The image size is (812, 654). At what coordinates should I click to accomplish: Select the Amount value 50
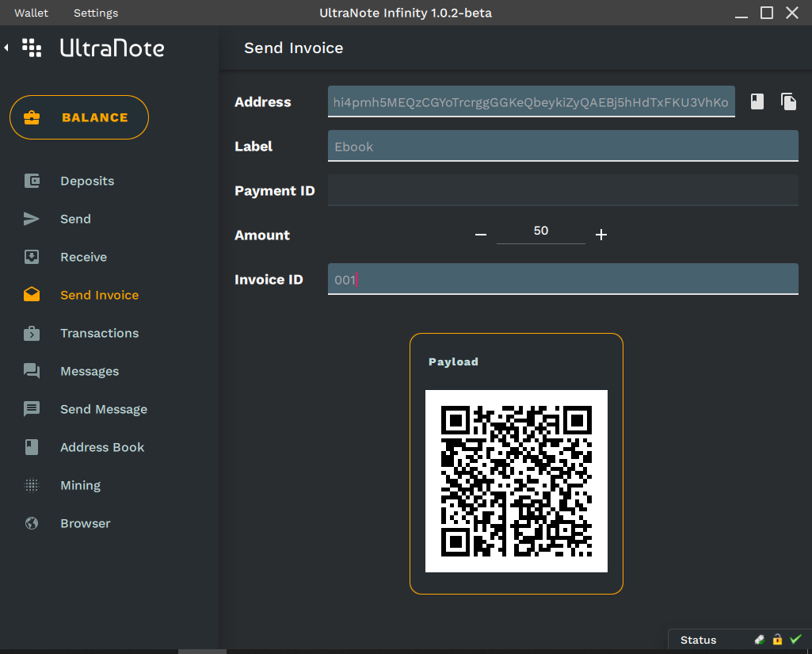point(541,231)
